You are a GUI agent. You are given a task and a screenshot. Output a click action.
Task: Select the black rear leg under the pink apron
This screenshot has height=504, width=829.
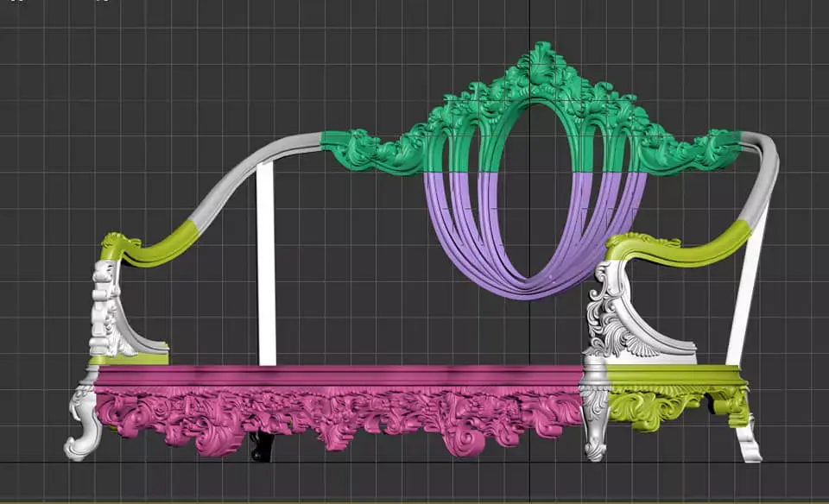(261, 447)
